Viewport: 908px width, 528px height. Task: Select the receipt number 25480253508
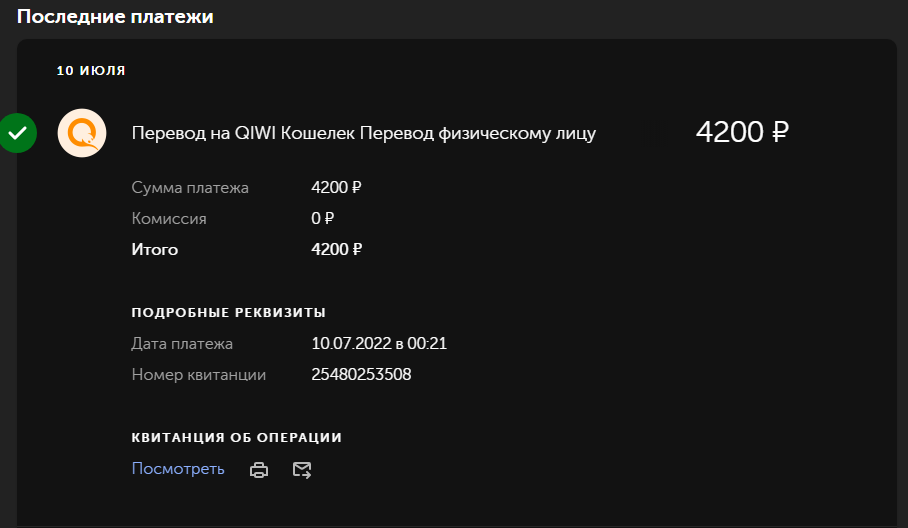click(x=361, y=375)
